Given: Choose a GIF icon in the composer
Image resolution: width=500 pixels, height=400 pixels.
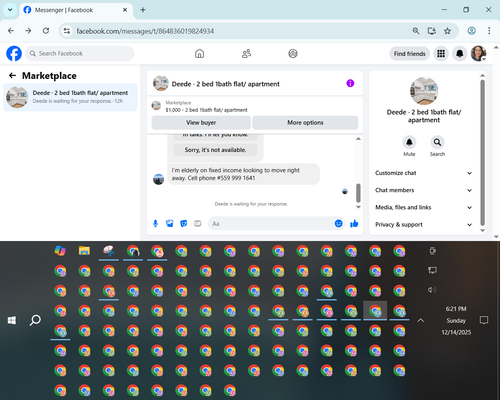Looking at the screenshot, I should tap(198, 224).
